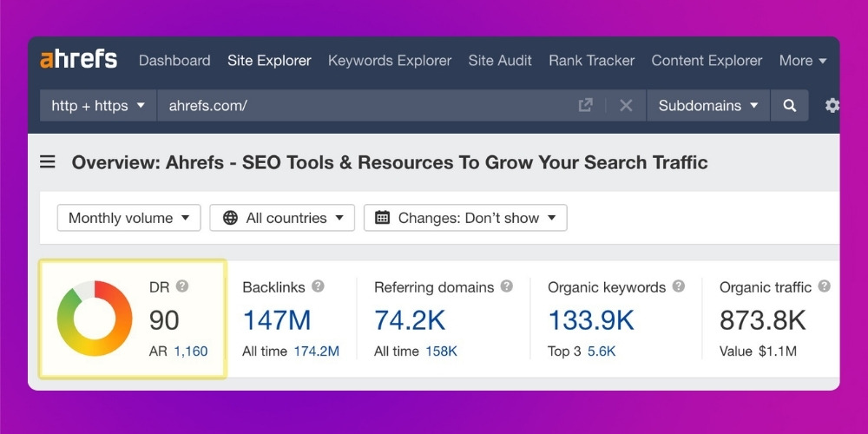Open Changes: Don't show dropdown
Viewport: 868px width, 434px height.
[x=465, y=218]
